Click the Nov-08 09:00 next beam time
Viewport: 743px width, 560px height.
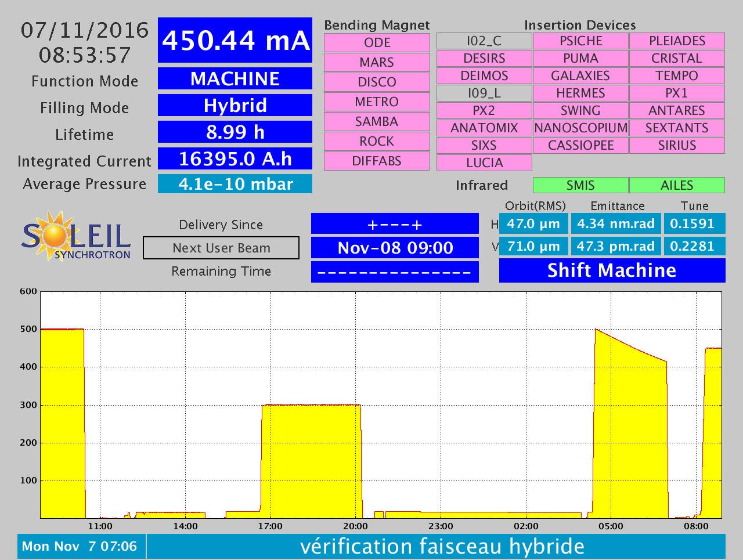coord(395,248)
